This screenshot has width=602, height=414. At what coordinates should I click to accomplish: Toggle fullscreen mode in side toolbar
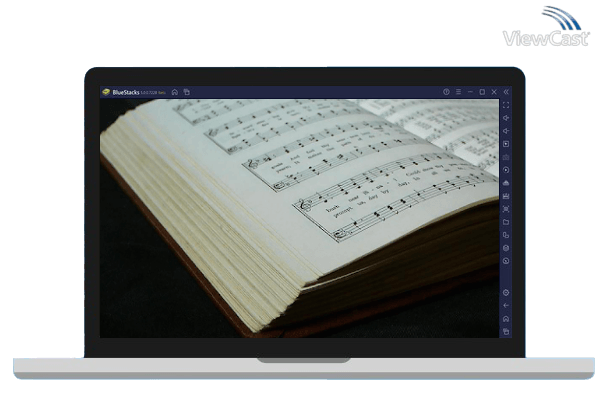click(506, 105)
